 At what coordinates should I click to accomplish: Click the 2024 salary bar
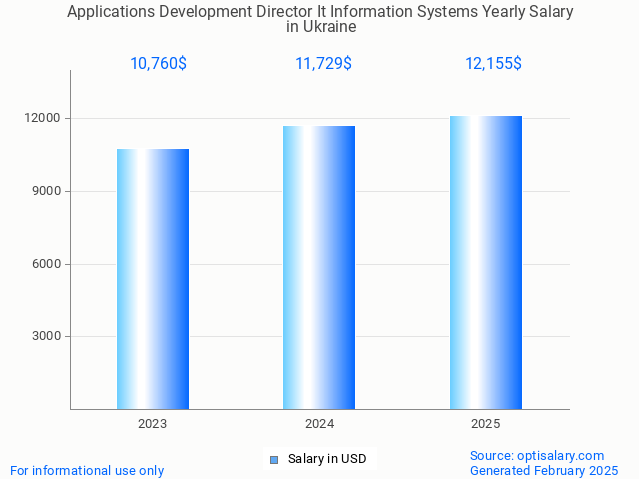click(x=319, y=267)
